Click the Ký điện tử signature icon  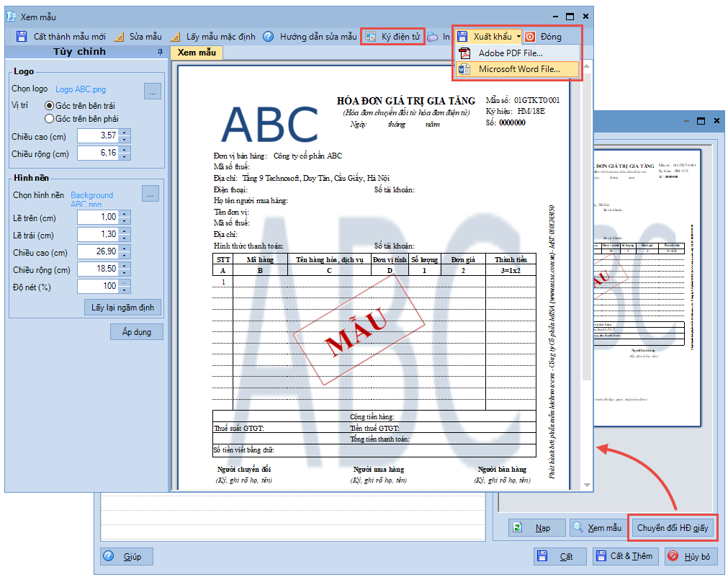(370, 36)
